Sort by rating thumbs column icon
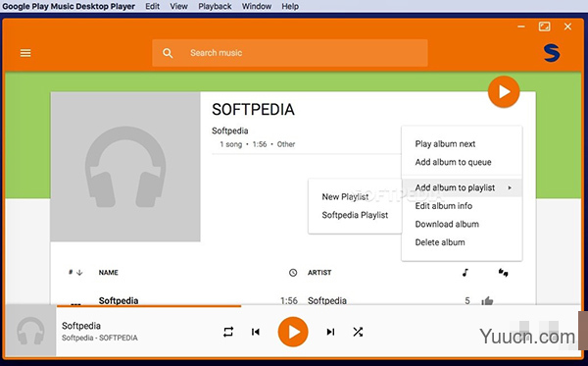 pyautogui.click(x=503, y=273)
